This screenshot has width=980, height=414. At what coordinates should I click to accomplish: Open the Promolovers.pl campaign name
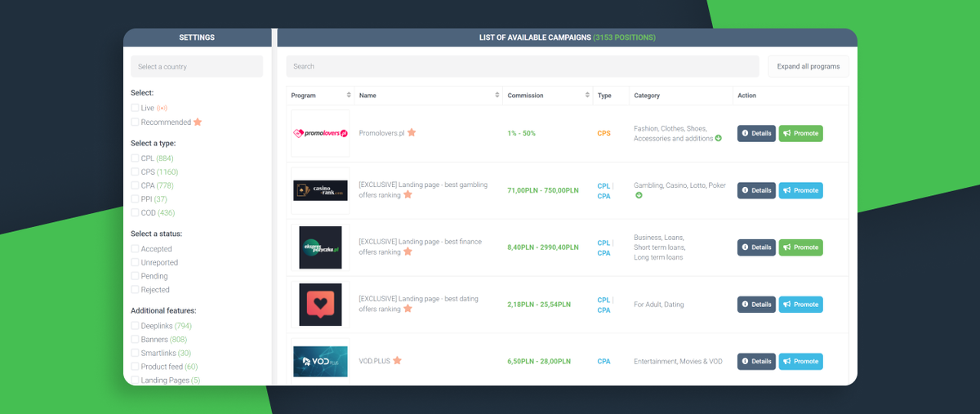[381, 133]
